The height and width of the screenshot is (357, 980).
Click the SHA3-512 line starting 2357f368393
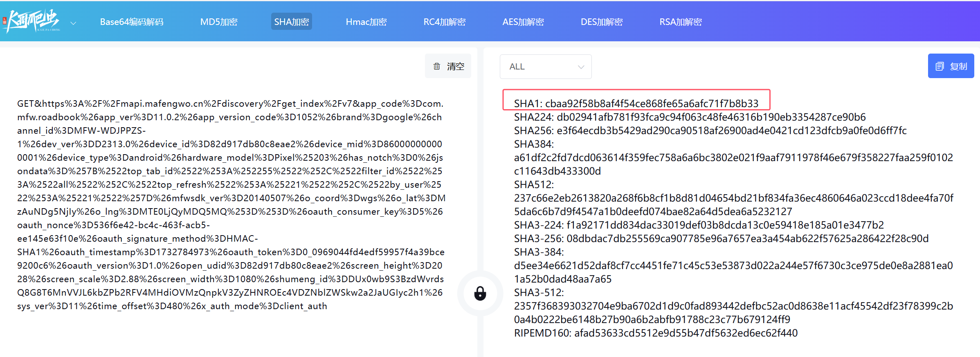tap(733, 306)
